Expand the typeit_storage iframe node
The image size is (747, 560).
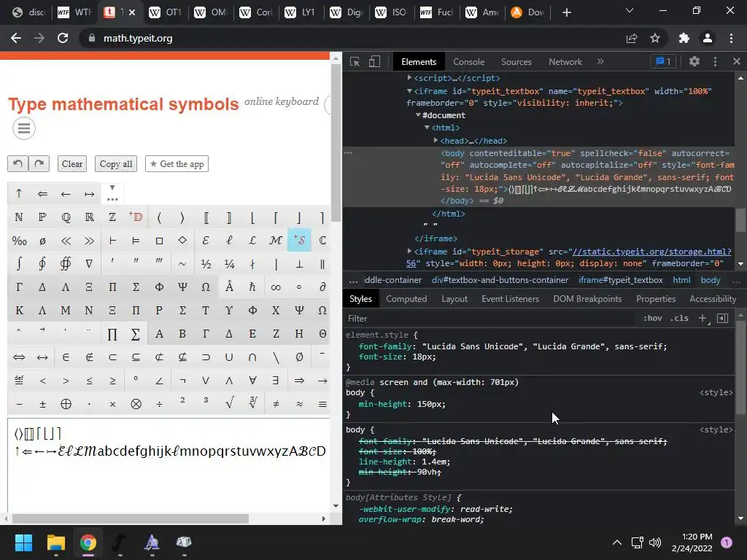tap(409, 252)
